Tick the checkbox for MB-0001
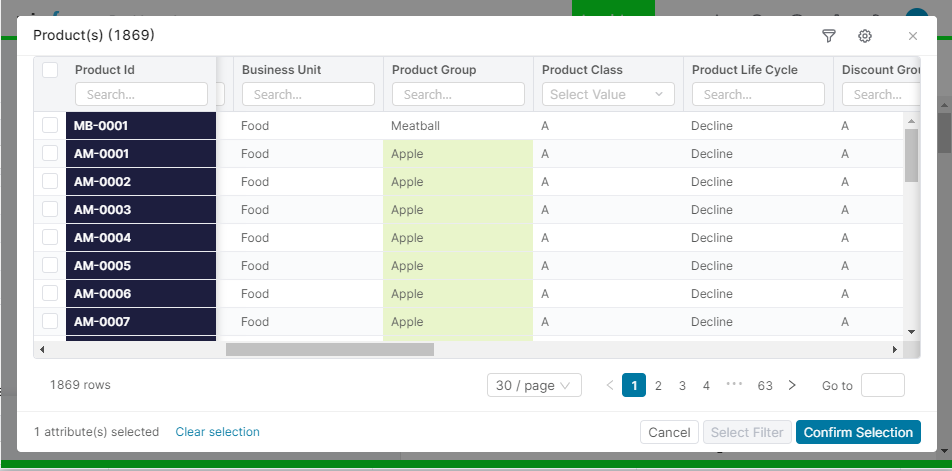 (x=50, y=126)
